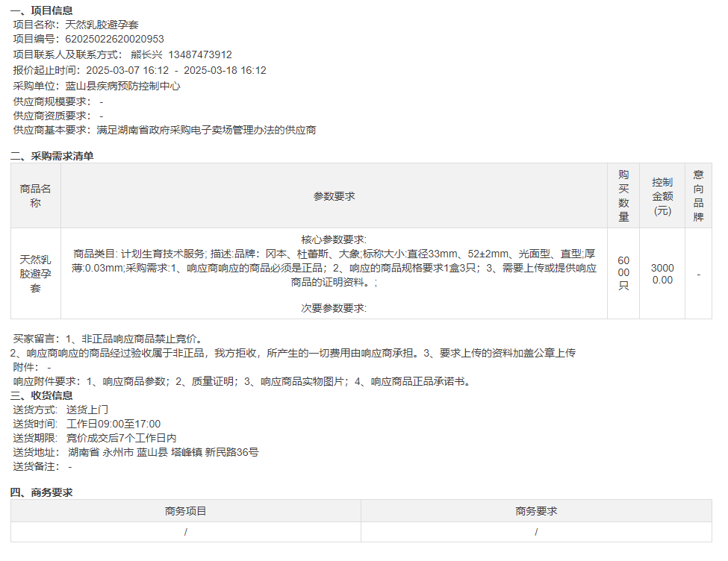Click the 商务项目 table header
This screenshot has width=728, height=561.
[185, 511]
